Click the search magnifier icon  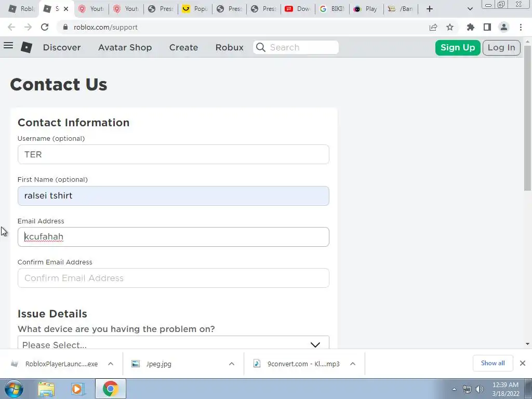tap(261, 47)
